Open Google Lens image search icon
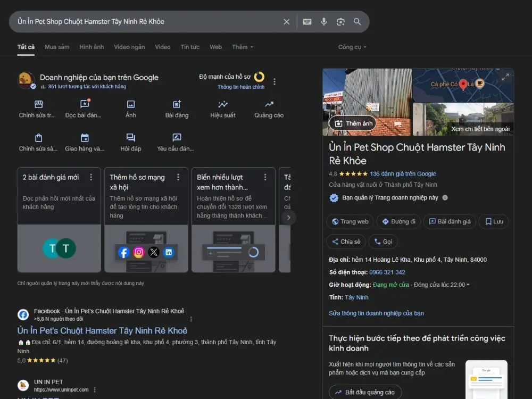This screenshot has height=399, width=532. 340,22
